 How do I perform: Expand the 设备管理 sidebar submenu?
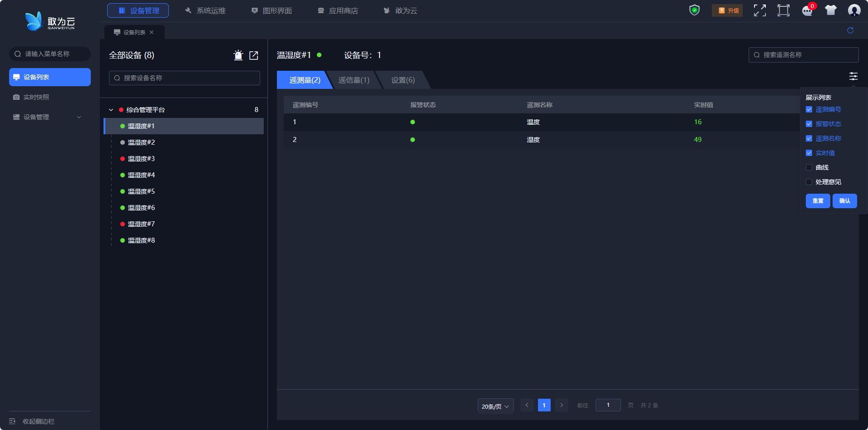[50, 117]
